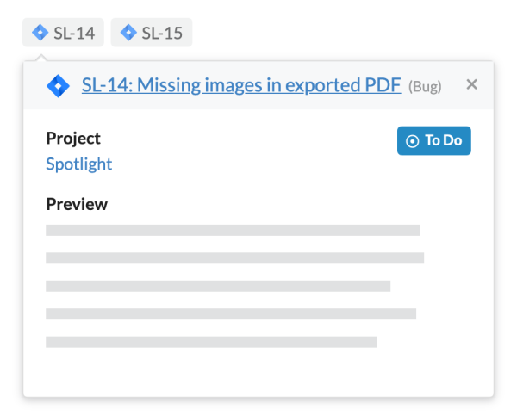
Task: Click the Preview heading
Action: coord(77,205)
